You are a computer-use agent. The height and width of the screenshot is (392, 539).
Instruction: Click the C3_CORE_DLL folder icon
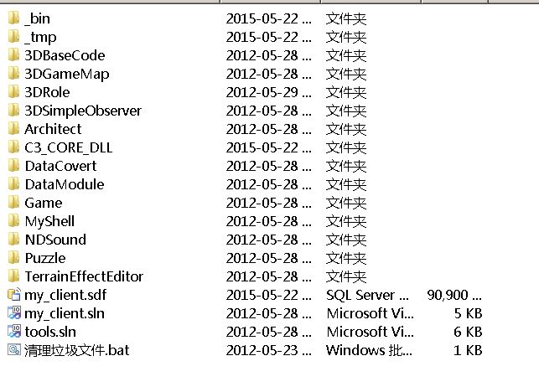pos(13,147)
